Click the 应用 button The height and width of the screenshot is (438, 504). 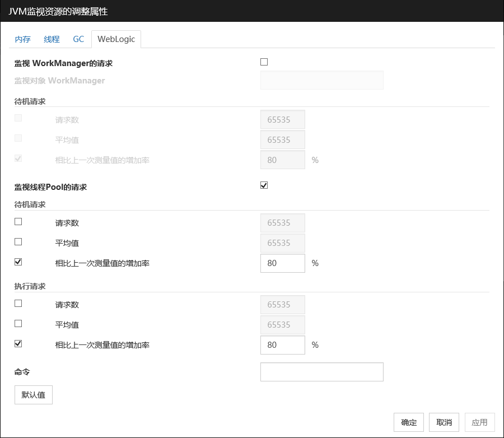tap(479, 422)
